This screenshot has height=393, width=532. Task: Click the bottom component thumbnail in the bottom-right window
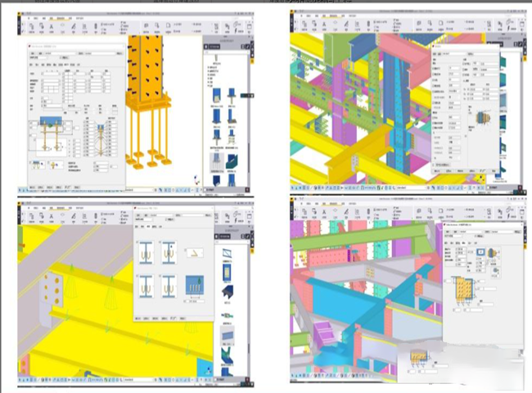(x=417, y=359)
